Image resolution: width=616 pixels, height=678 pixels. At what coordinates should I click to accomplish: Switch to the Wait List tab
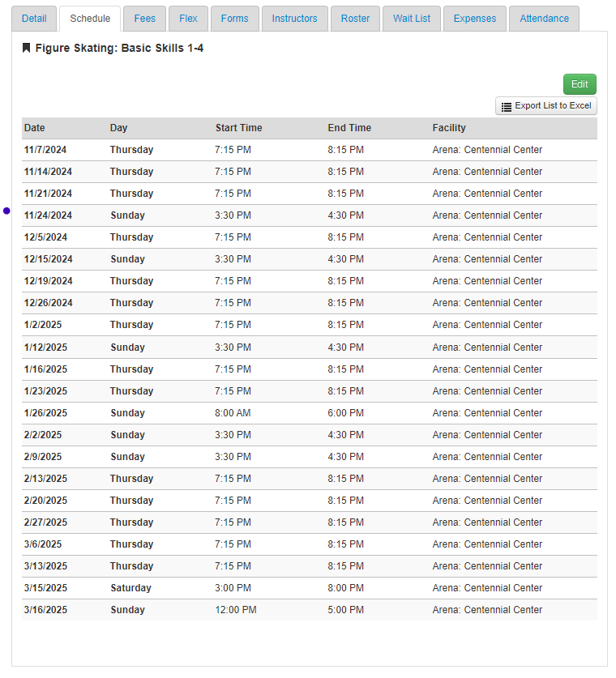(x=412, y=19)
